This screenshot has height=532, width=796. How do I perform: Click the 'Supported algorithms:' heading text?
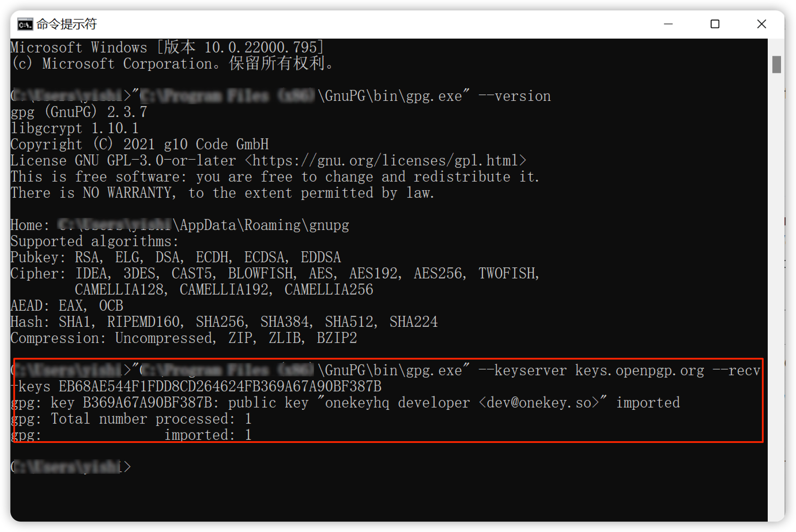click(x=94, y=241)
